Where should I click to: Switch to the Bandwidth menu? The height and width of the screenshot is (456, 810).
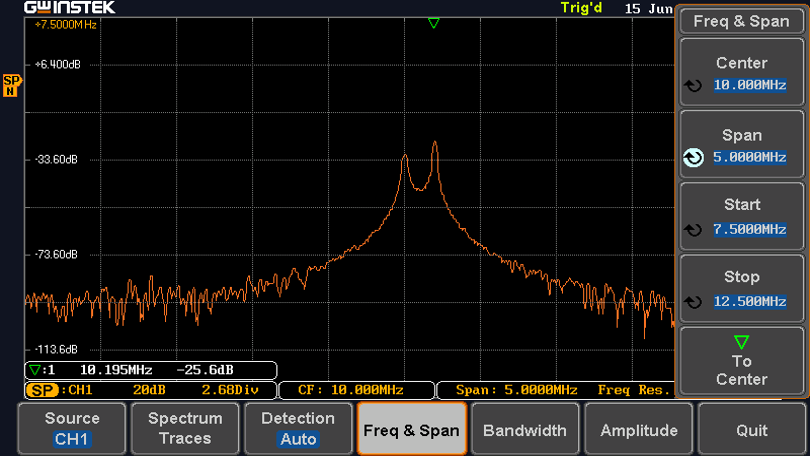point(524,430)
